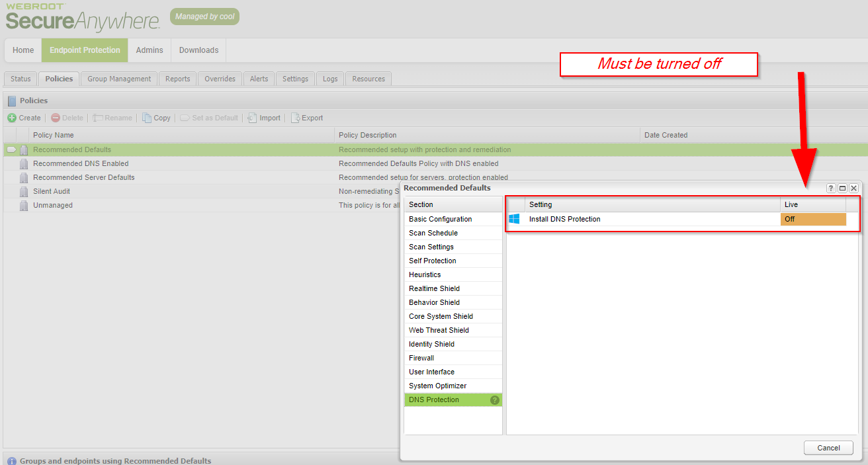Click Section column header in dialog
The height and width of the screenshot is (465, 868).
[453, 204]
